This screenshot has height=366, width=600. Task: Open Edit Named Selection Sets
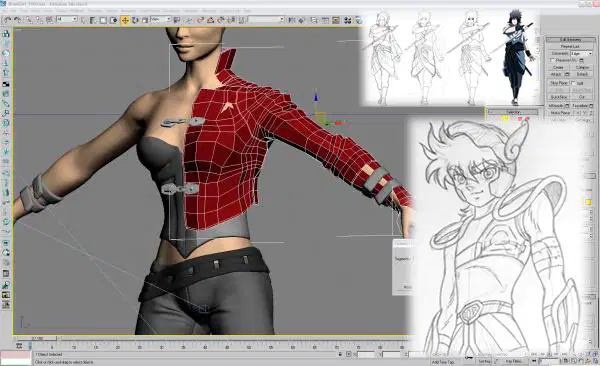tap(242, 20)
